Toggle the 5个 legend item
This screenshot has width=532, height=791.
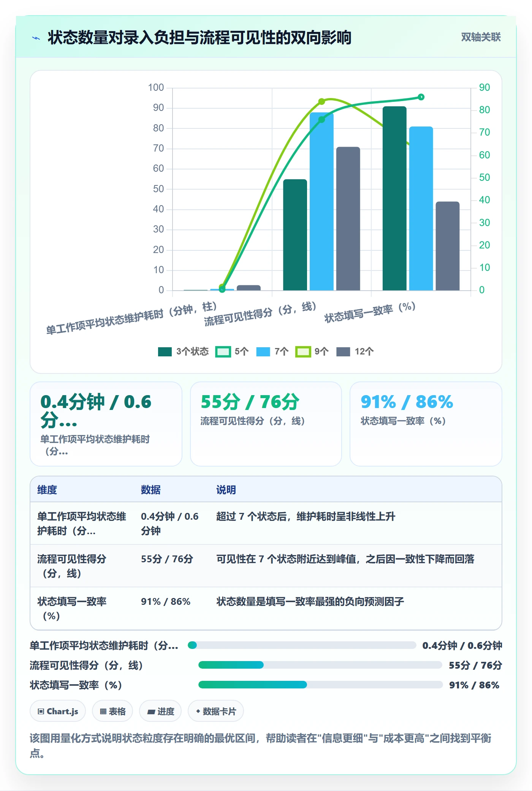coord(232,351)
